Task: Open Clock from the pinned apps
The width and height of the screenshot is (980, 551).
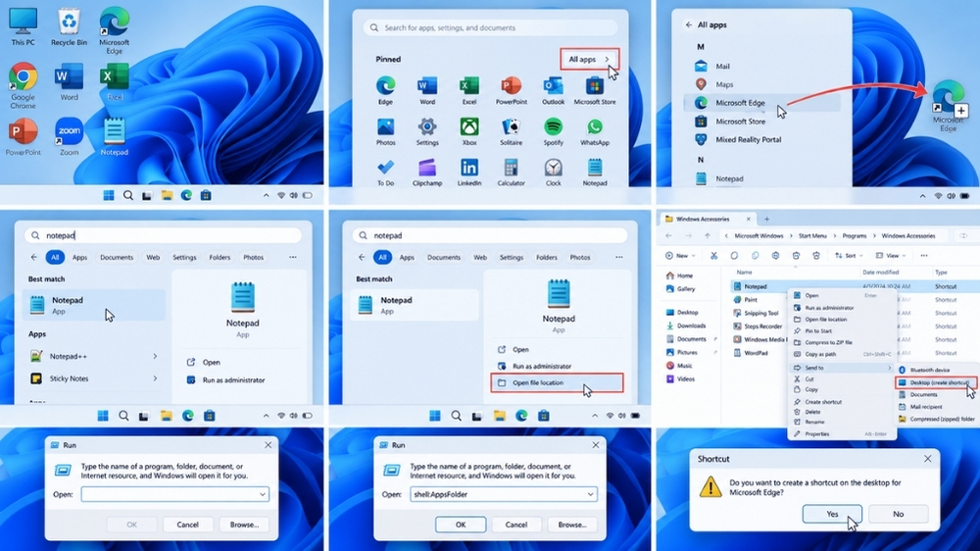Action: 553,173
